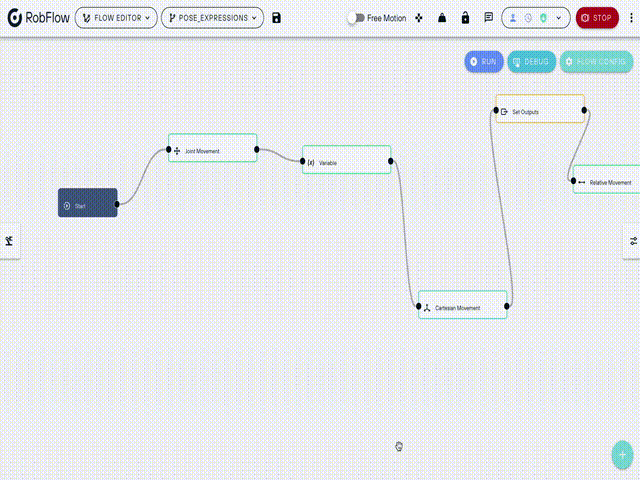640x480 pixels.
Task: Click the Start node output port
Action: (117, 204)
